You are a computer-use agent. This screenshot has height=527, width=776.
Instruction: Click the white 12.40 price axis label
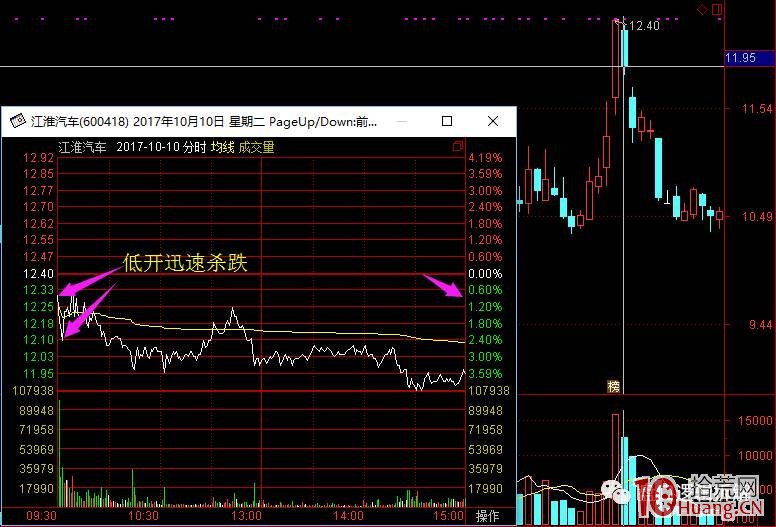pos(39,274)
